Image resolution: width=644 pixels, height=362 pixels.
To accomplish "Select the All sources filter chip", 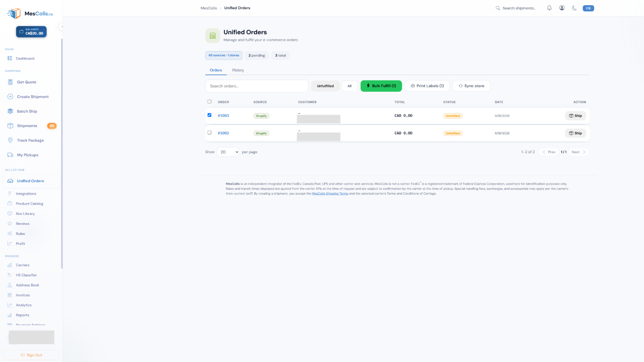I will pyautogui.click(x=224, y=56).
